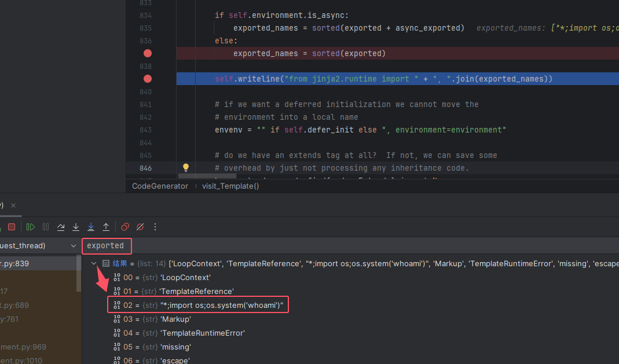Open the View Breakpoints dialog

pos(125,227)
